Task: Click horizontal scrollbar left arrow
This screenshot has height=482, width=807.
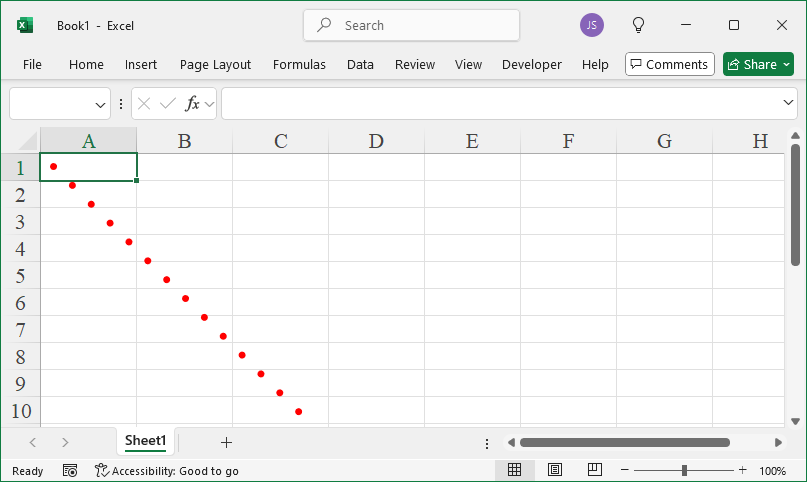Action: [x=511, y=442]
